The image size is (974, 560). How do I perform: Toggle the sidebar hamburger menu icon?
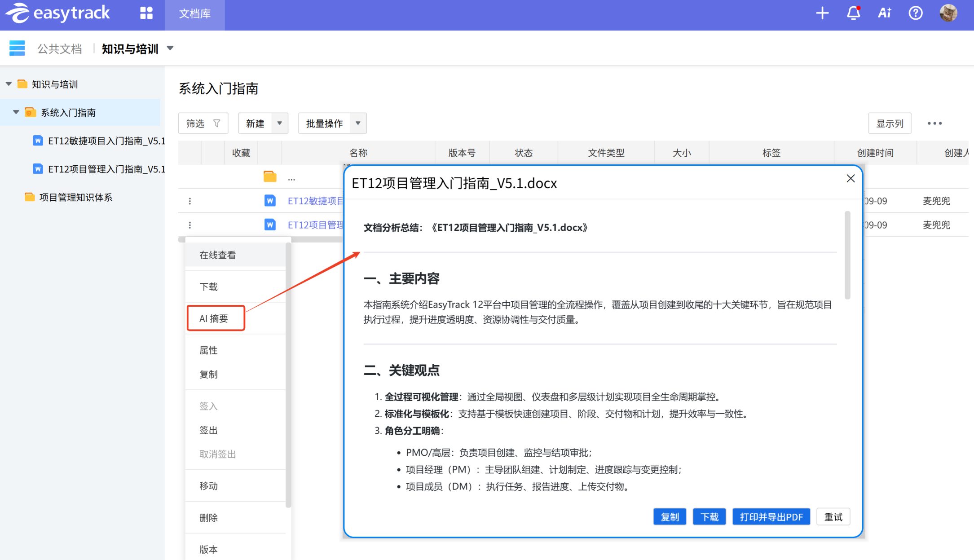click(17, 48)
